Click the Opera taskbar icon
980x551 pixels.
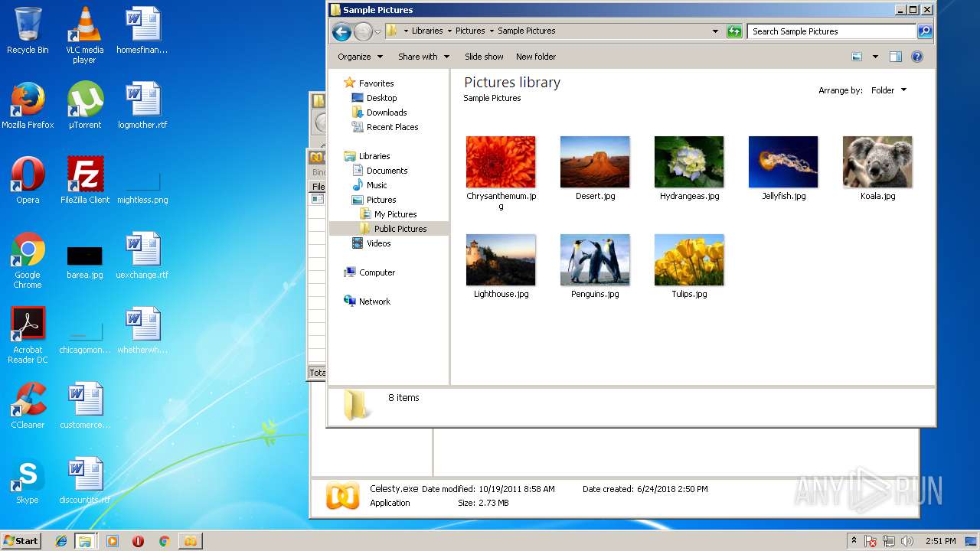pos(138,541)
